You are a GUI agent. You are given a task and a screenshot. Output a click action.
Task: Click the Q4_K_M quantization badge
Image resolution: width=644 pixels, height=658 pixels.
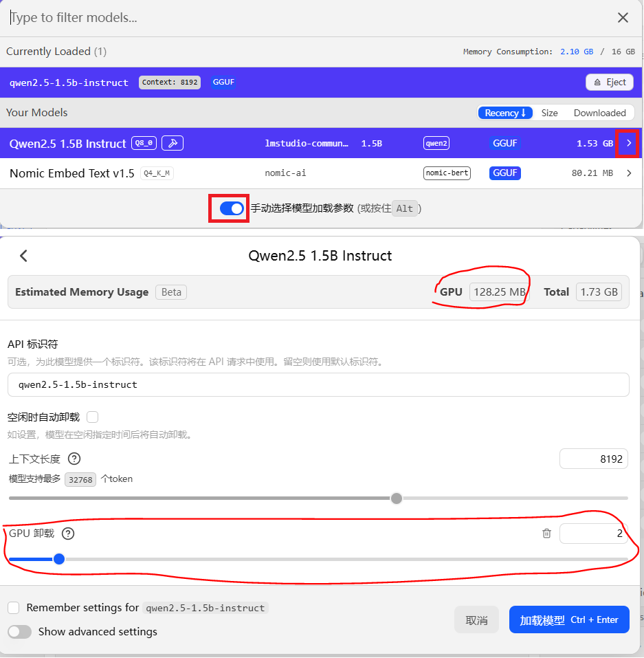point(157,173)
